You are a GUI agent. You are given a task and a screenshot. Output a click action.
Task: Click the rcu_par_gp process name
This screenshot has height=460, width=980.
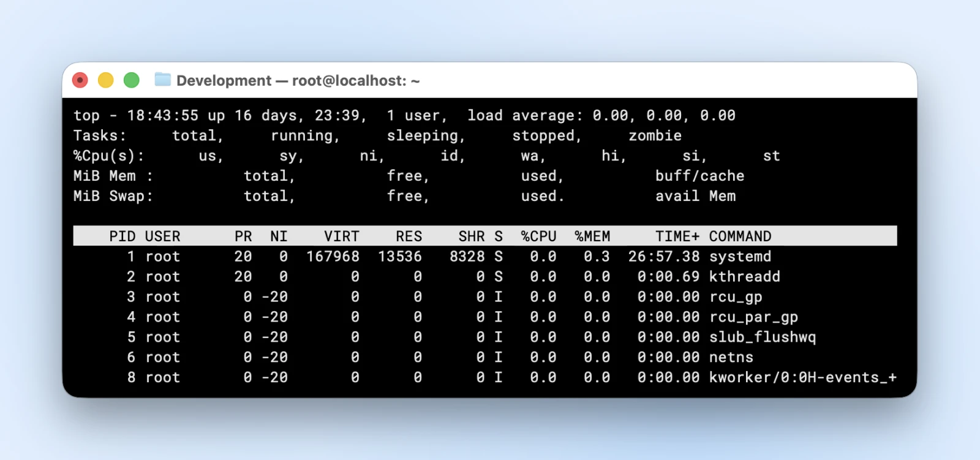[x=753, y=317]
